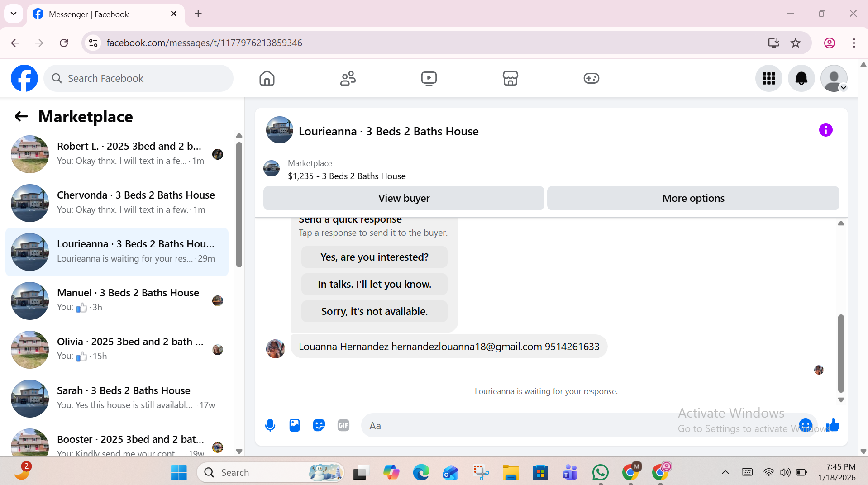Open emoji picker in message field
Image resolution: width=868 pixels, height=485 pixels.
tap(806, 425)
